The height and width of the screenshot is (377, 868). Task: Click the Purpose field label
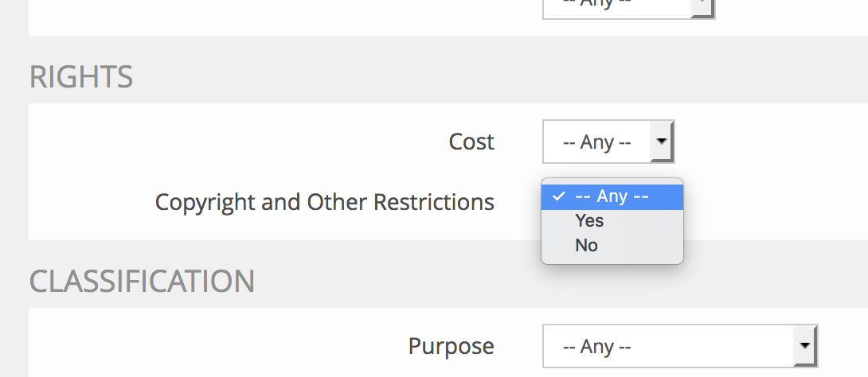451,346
